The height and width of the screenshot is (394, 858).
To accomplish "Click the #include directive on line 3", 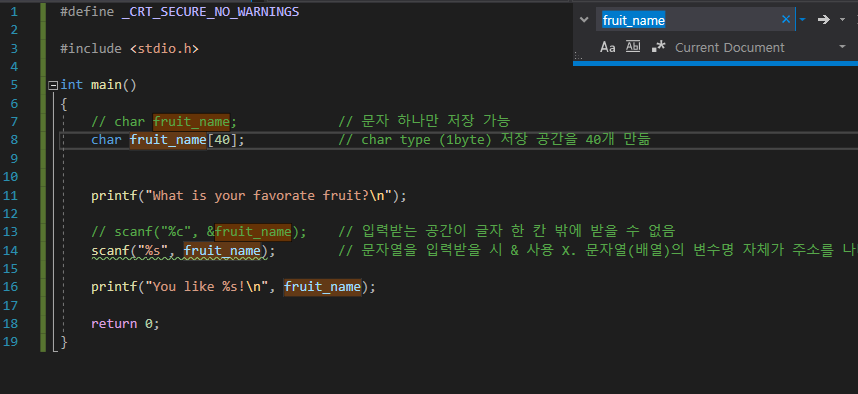I will pos(91,49).
